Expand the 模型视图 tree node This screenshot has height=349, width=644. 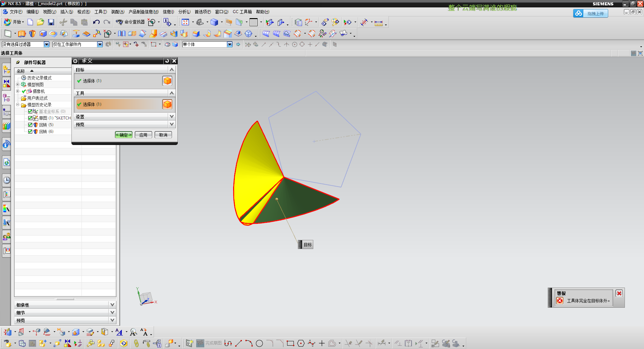18,85
